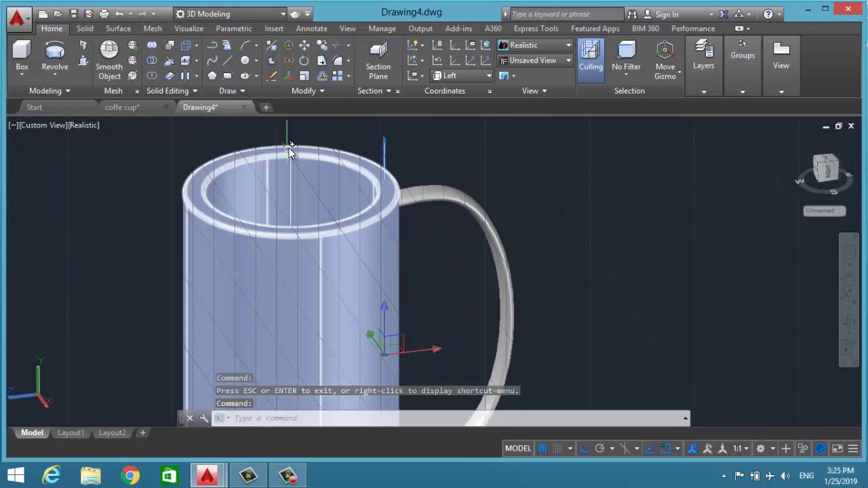Open the Section Plane tool
This screenshot has width=868, height=488.
378,60
